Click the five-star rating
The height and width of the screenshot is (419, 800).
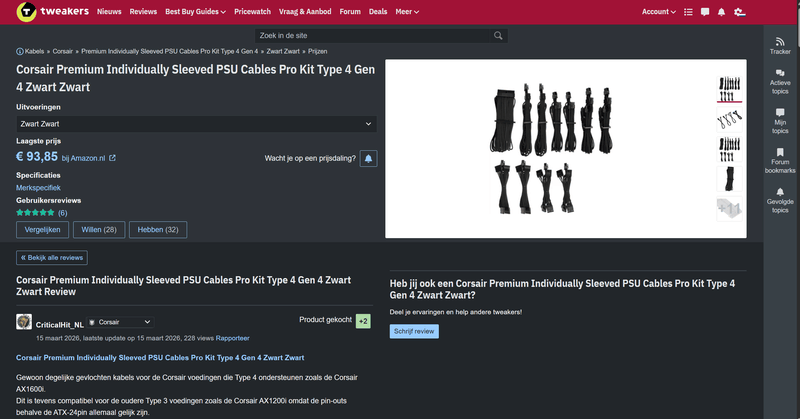pyautogui.click(x=35, y=212)
